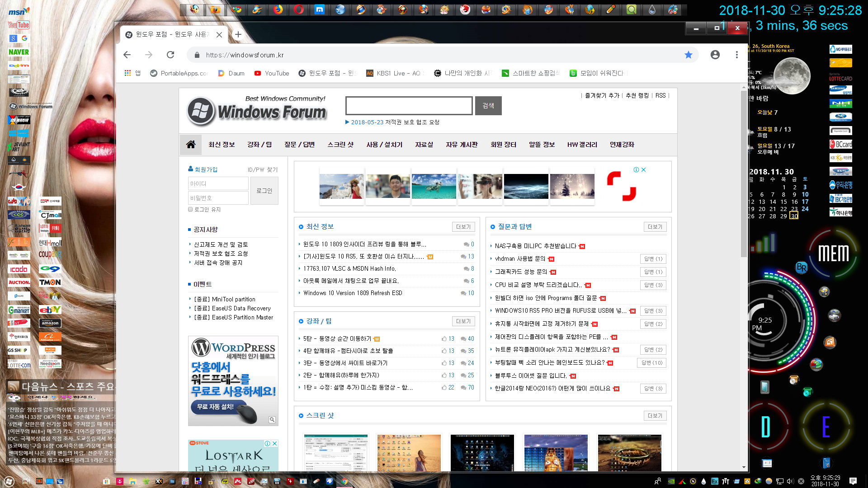Screen dimensions: 868x488
Task: Open new browser tab with plus
Action: click(x=238, y=34)
